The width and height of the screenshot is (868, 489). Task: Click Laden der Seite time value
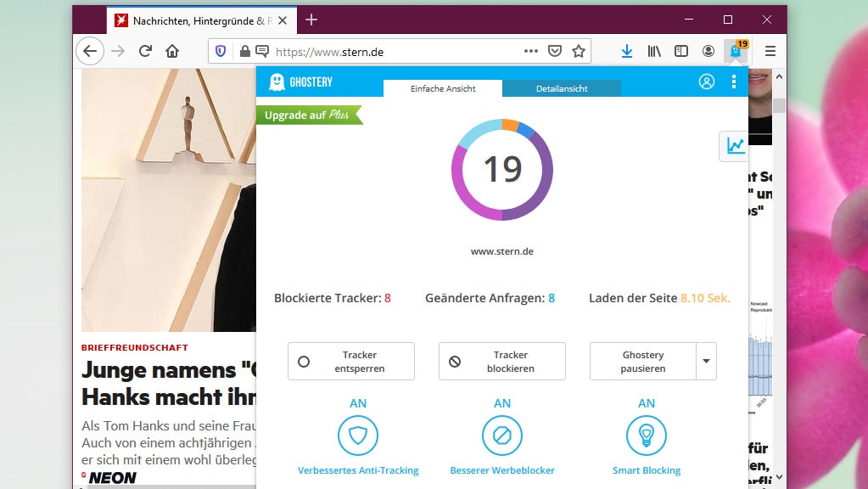pos(705,298)
